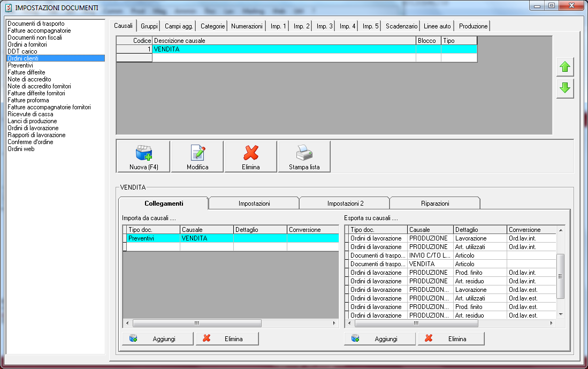The height and width of the screenshot is (369, 588).
Task: Click the INVIO C/TO L... causale cell
Action: [430, 255]
